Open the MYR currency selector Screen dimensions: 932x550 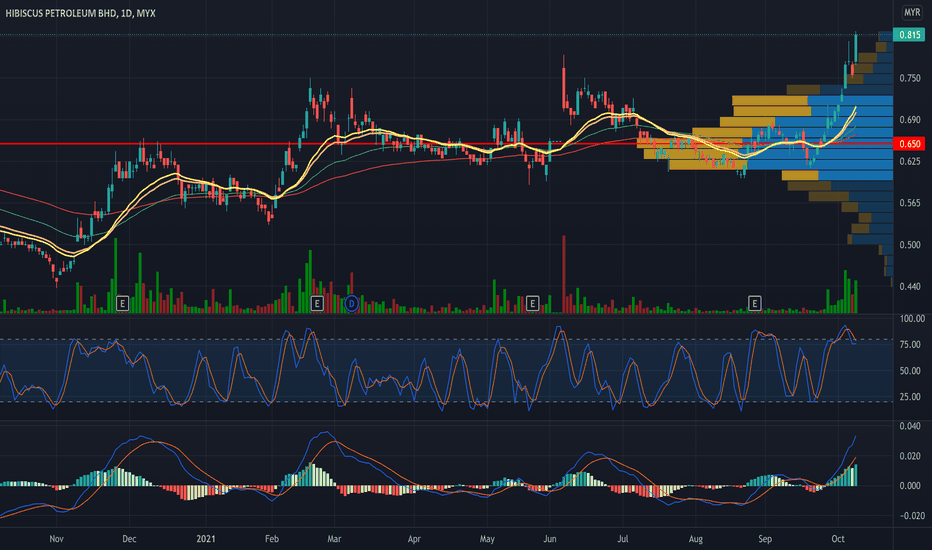coord(912,12)
